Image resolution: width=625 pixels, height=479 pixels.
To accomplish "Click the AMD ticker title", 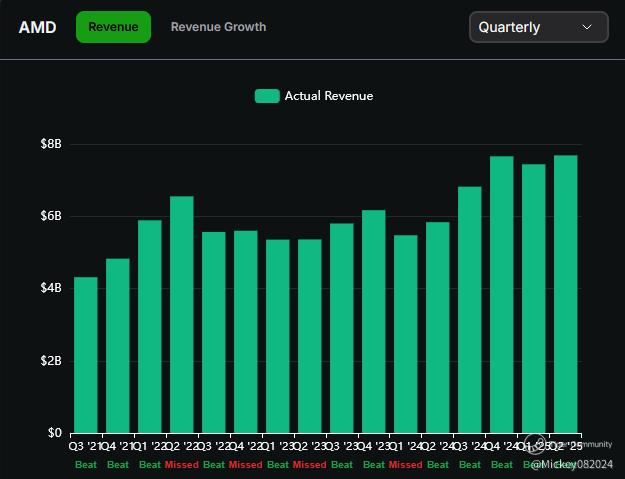I will coord(37,27).
